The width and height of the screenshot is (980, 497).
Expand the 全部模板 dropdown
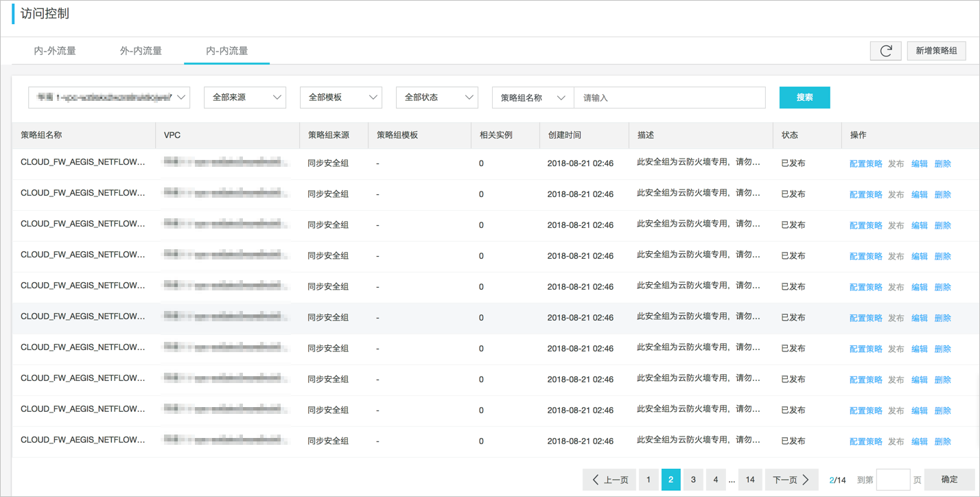point(341,97)
